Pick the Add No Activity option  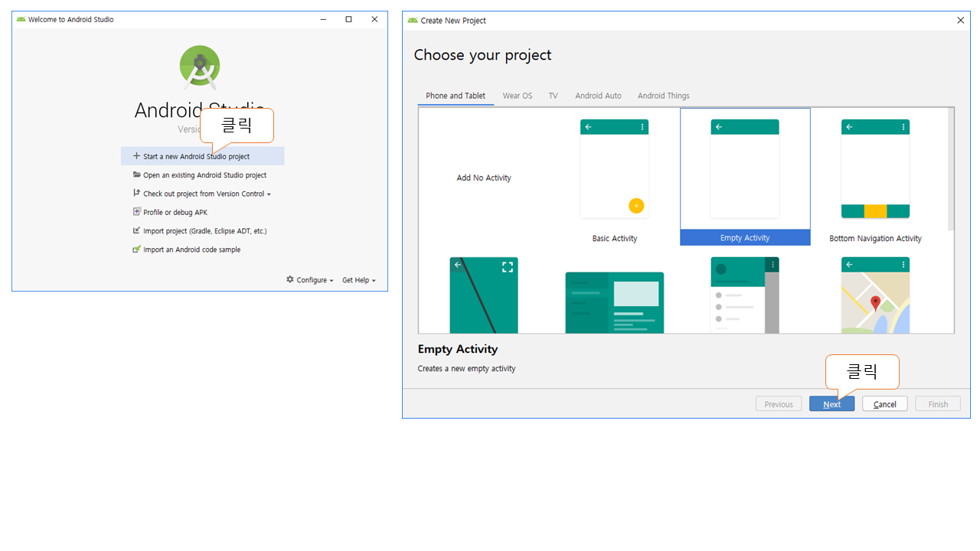(x=484, y=178)
